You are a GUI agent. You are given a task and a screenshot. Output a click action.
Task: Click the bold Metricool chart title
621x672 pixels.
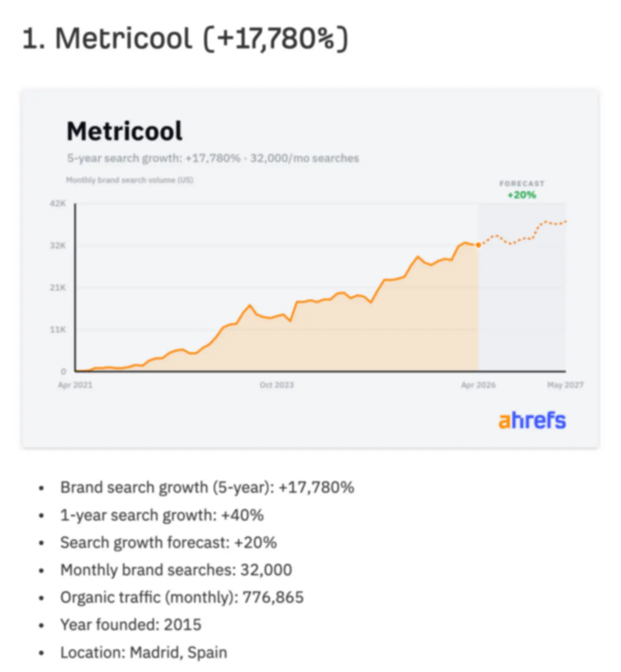(x=124, y=131)
